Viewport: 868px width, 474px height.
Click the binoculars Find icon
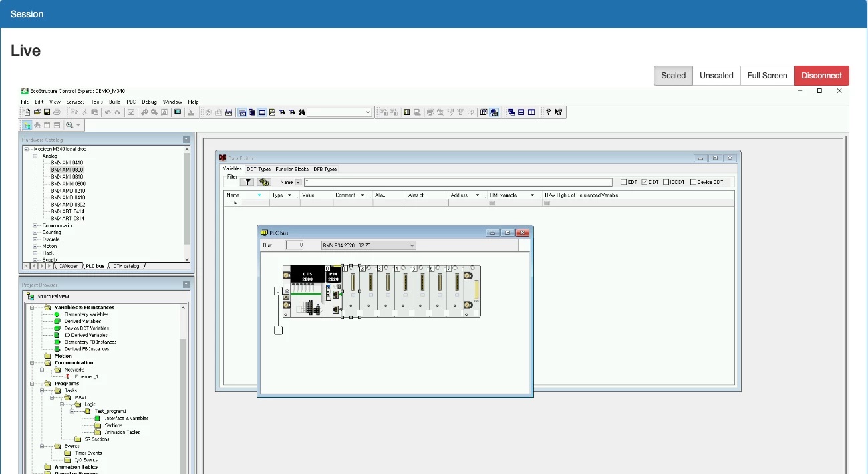tap(302, 112)
